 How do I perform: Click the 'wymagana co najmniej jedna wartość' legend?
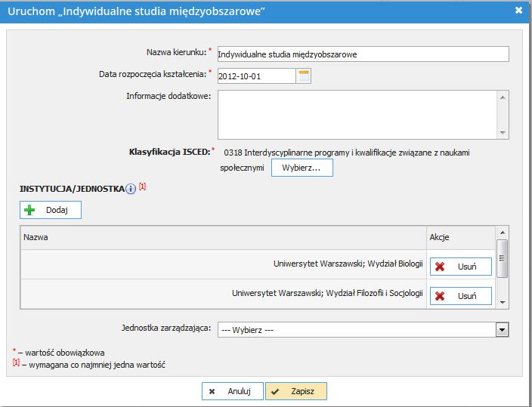(97, 365)
